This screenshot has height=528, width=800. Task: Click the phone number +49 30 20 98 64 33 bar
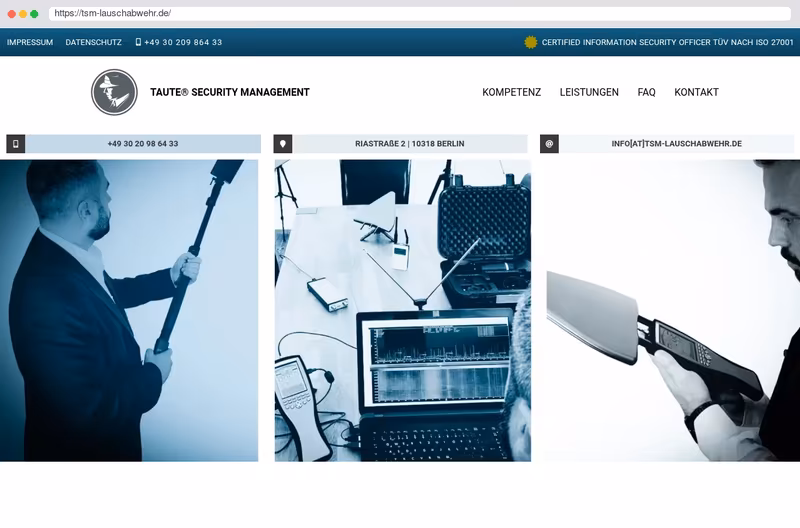coord(143,144)
